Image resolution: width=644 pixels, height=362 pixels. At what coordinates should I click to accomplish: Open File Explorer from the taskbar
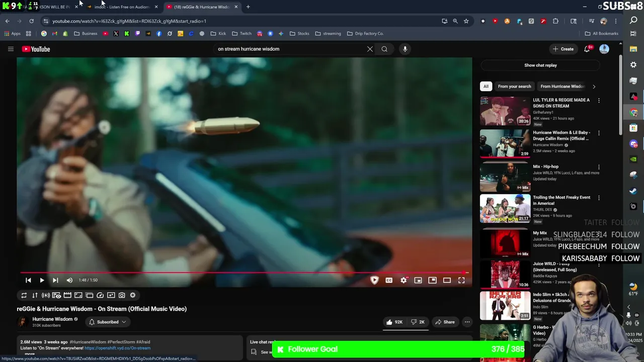tap(633, 49)
